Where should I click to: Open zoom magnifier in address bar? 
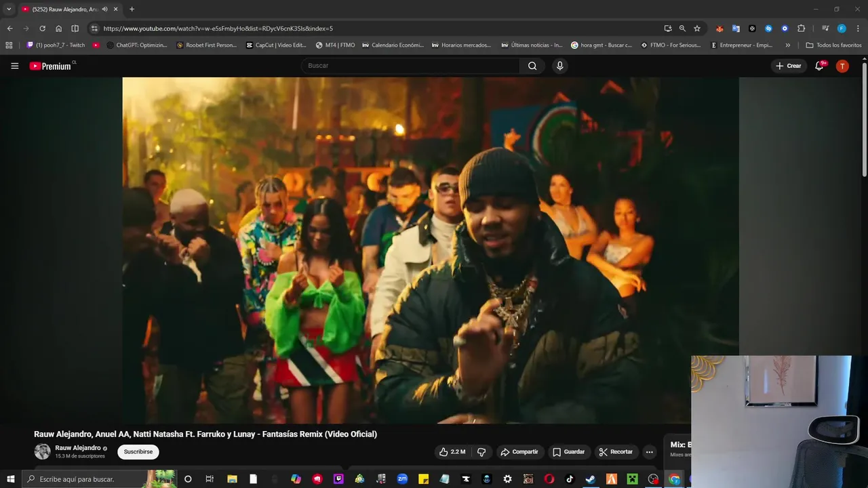tap(682, 28)
